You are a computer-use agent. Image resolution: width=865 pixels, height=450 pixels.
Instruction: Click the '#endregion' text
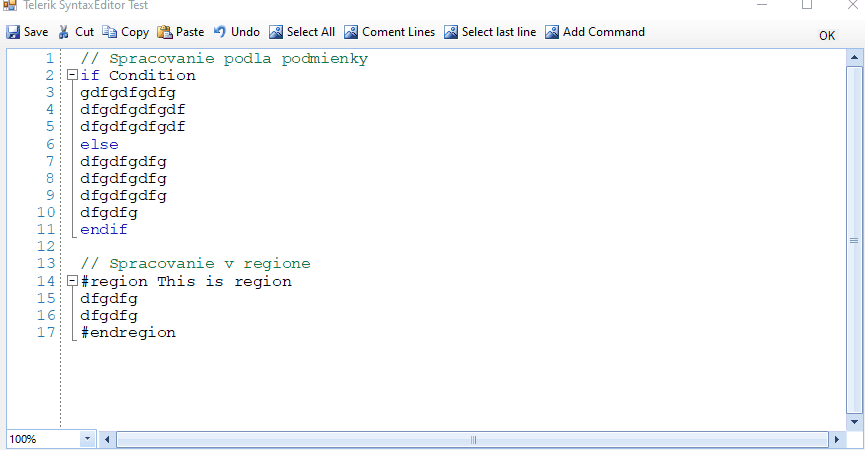128,333
